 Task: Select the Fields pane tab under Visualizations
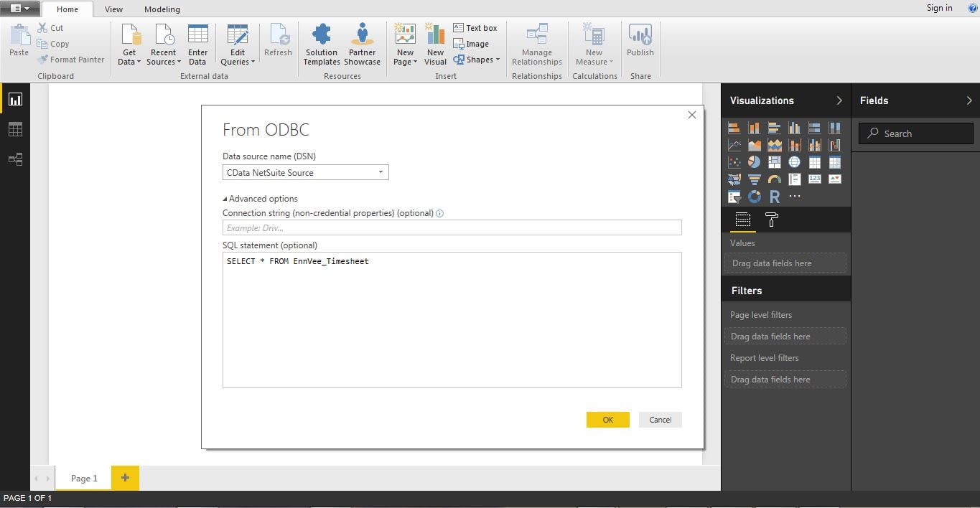click(742, 220)
